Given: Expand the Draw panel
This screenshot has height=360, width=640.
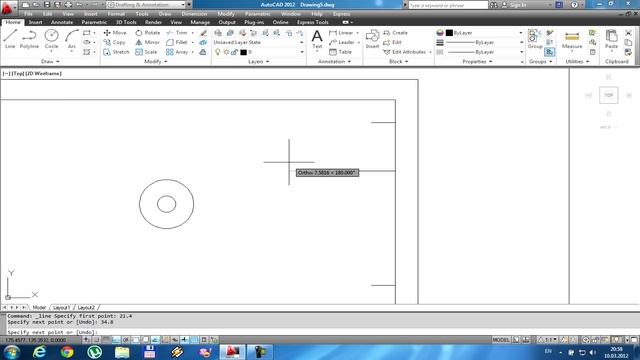Looking at the screenshot, I should (50, 62).
